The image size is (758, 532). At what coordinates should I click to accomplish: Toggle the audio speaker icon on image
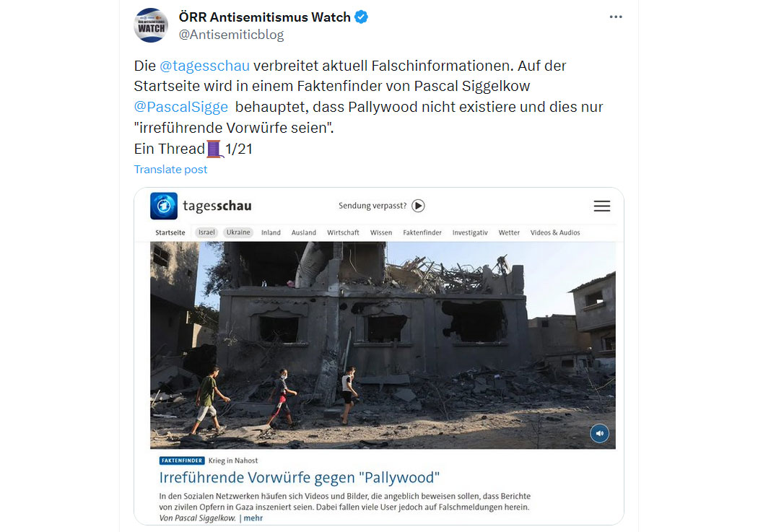coord(599,433)
